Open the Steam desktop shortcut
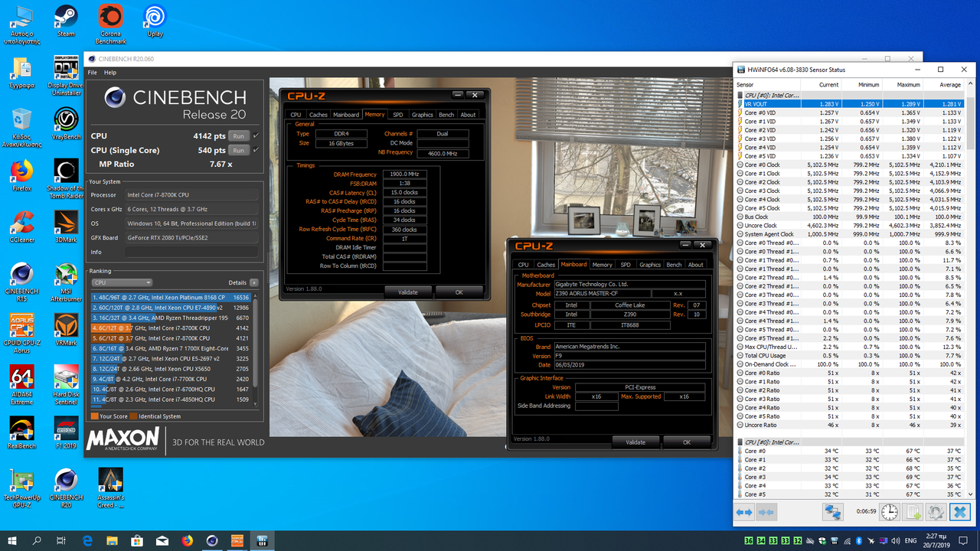 tap(66, 21)
